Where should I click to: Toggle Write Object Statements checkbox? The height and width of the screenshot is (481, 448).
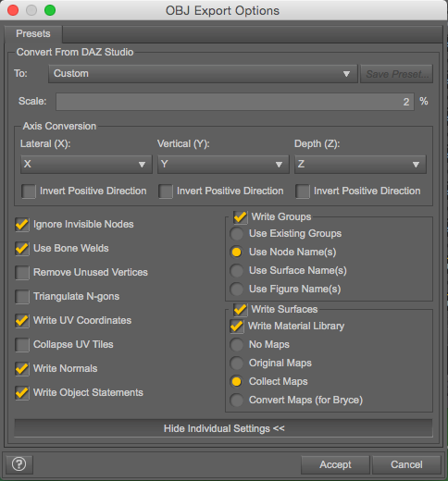coord(22,393)
